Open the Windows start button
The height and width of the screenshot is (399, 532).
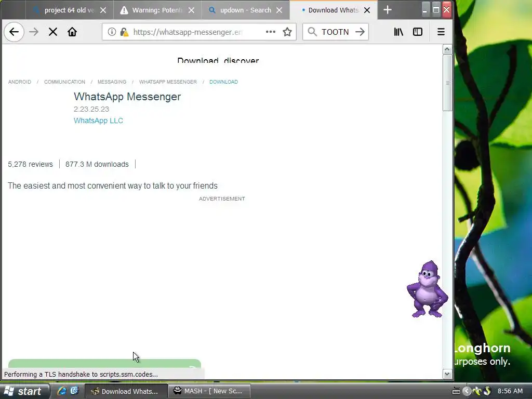[24, 391]
